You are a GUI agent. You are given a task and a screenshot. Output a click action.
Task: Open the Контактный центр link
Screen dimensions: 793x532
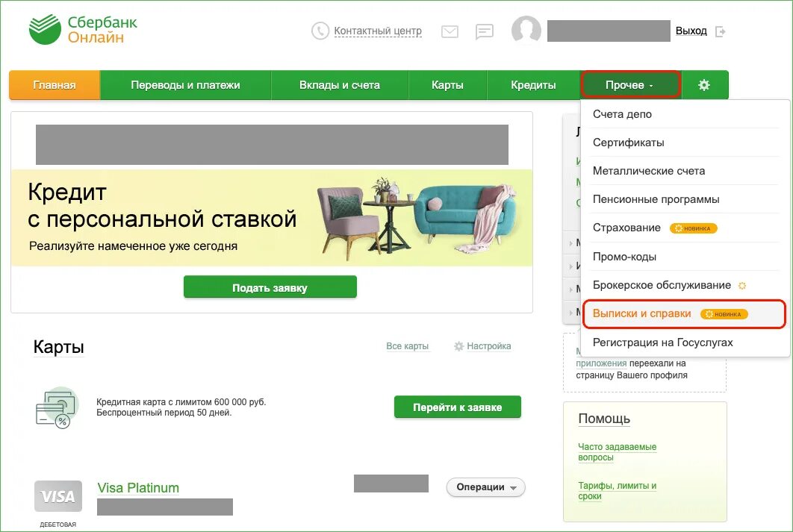point(378,31)
